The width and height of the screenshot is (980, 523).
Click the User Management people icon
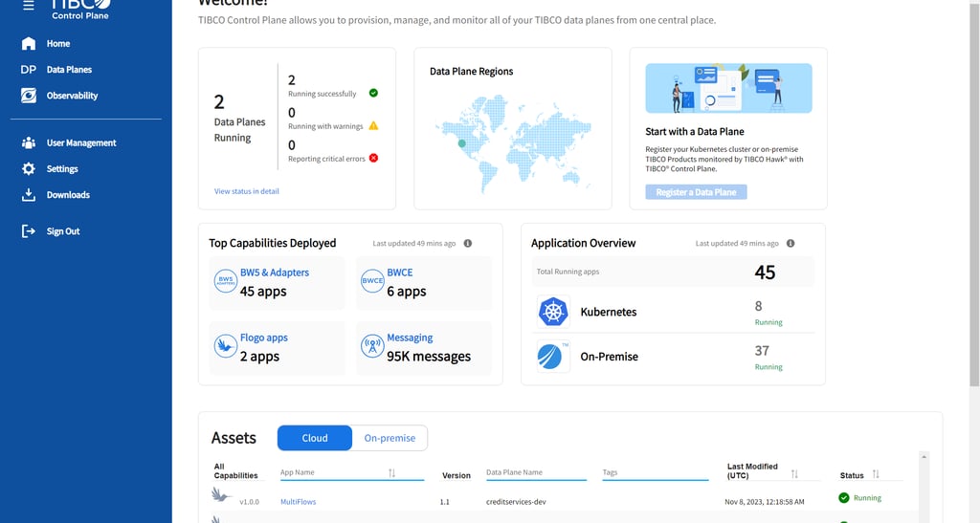(29, 142)
